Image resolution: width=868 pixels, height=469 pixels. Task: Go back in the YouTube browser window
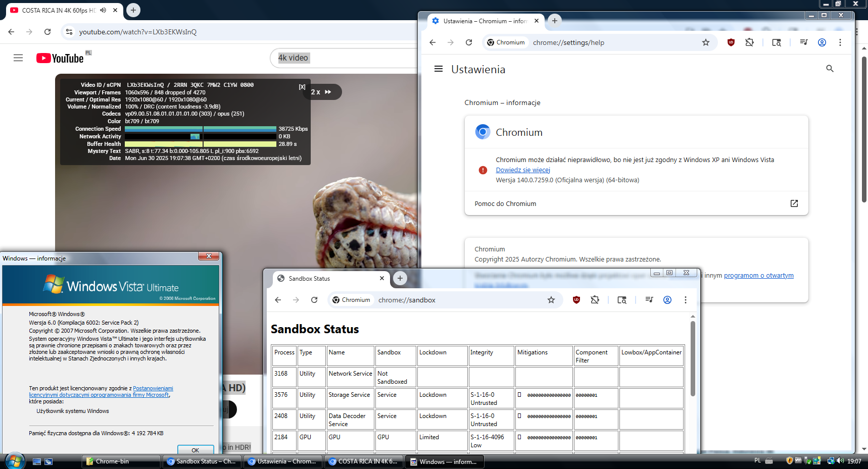(x=11, y=32)
